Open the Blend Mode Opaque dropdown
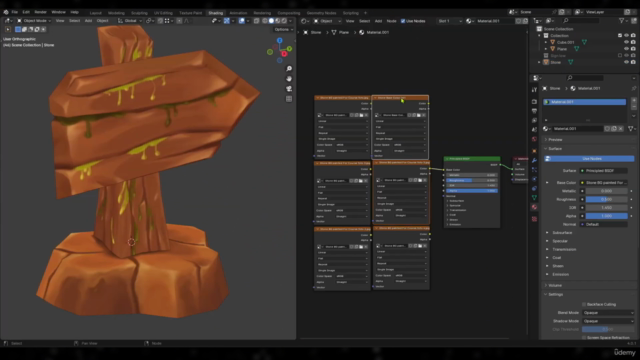Viewport: 640px width, 360px height. (x=608, y=313)
